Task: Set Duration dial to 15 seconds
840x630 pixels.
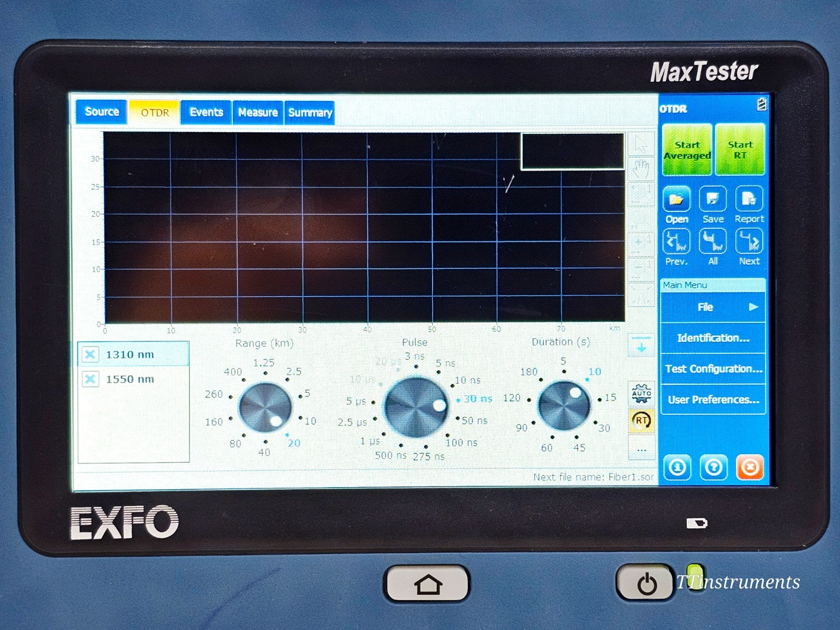Action: tap(610, 397)
